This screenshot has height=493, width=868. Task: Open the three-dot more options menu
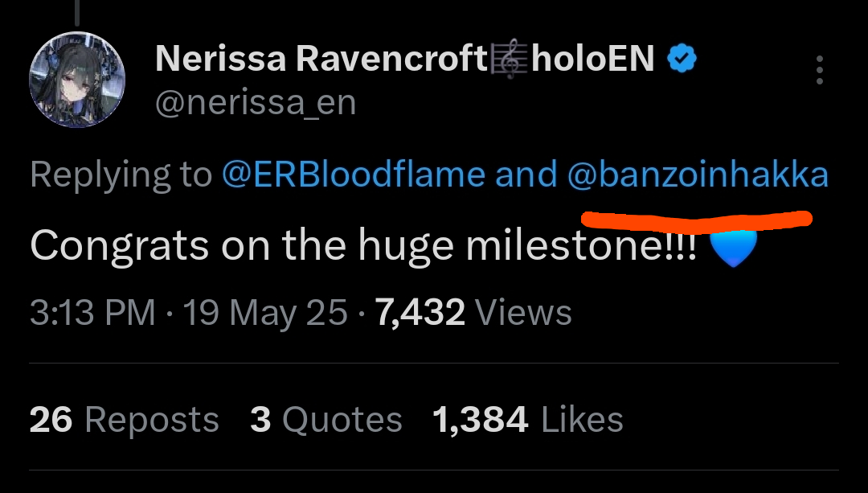(819, 70)
